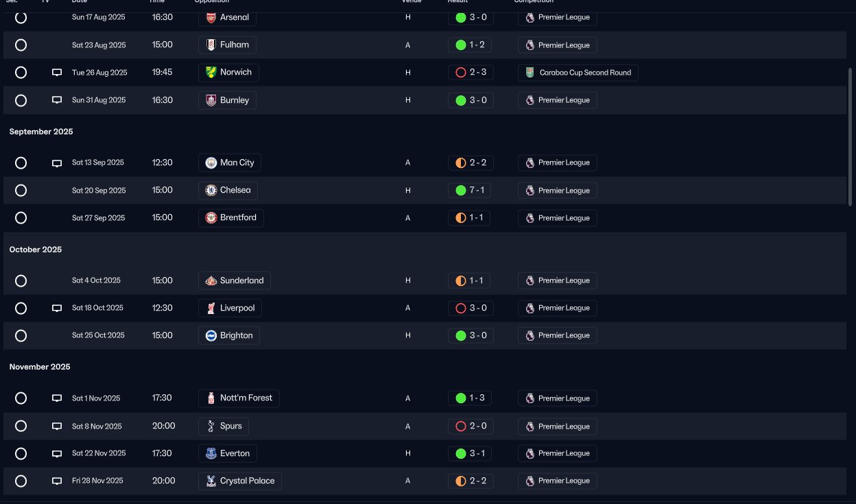Click the Crystal Palace badge icon
Screen dimensions: 856x504
[211, 481]
